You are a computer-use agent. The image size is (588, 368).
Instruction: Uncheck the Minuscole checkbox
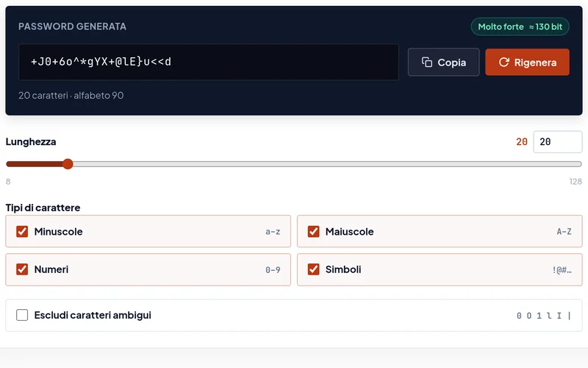[x=22, y=231]
